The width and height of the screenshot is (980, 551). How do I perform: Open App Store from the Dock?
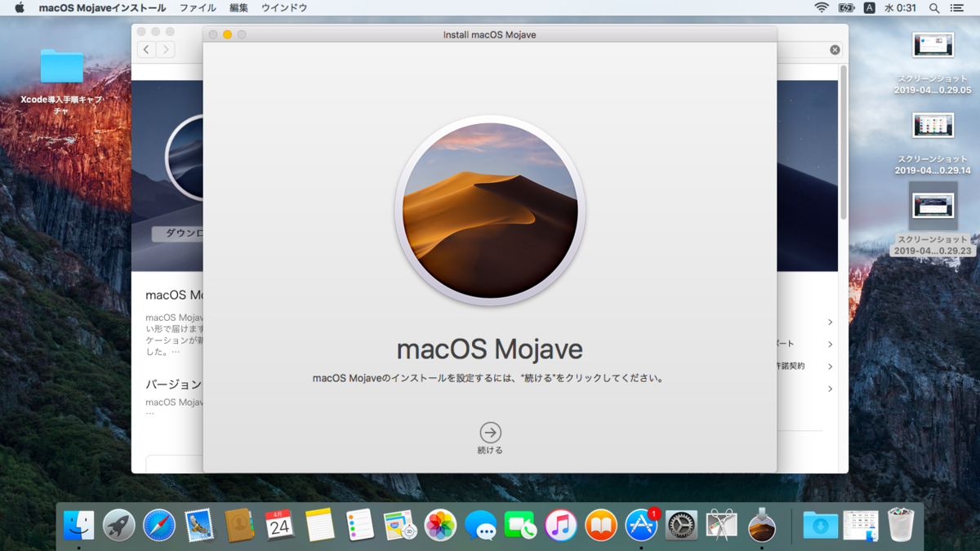click(x=641, y=526)
